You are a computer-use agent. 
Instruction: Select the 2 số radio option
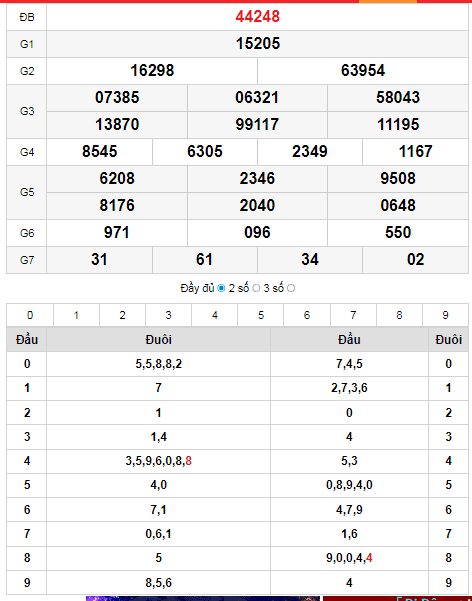[x=256, y=288]
